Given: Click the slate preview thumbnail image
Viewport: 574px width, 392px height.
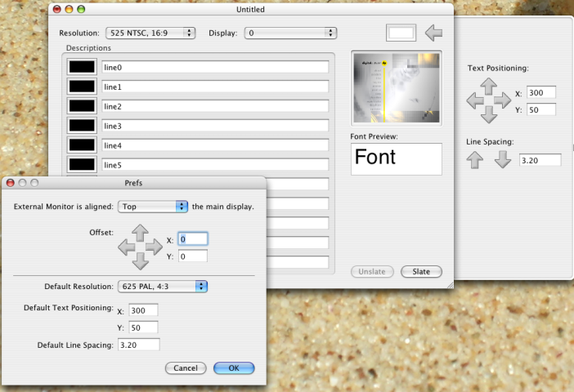Looking at the screenshot, I should coord(396,86).
